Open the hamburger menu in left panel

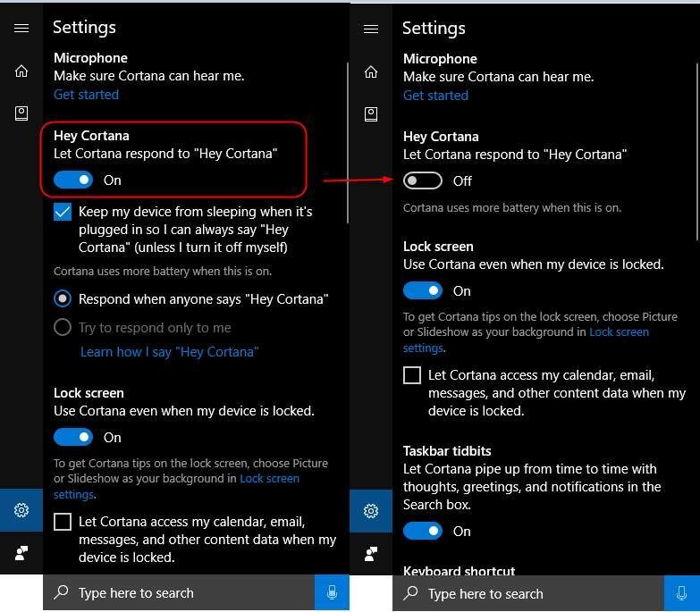tap(21, 28)
